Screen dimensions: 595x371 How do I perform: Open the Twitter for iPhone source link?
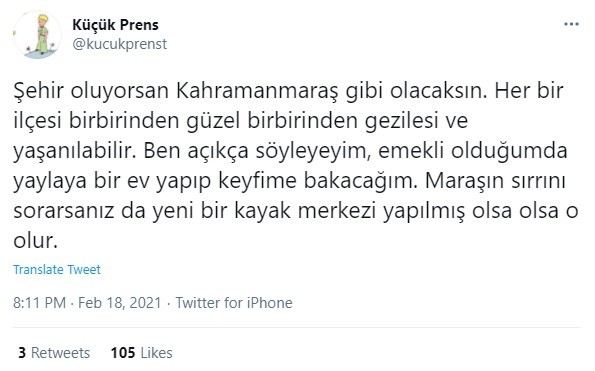234,303
